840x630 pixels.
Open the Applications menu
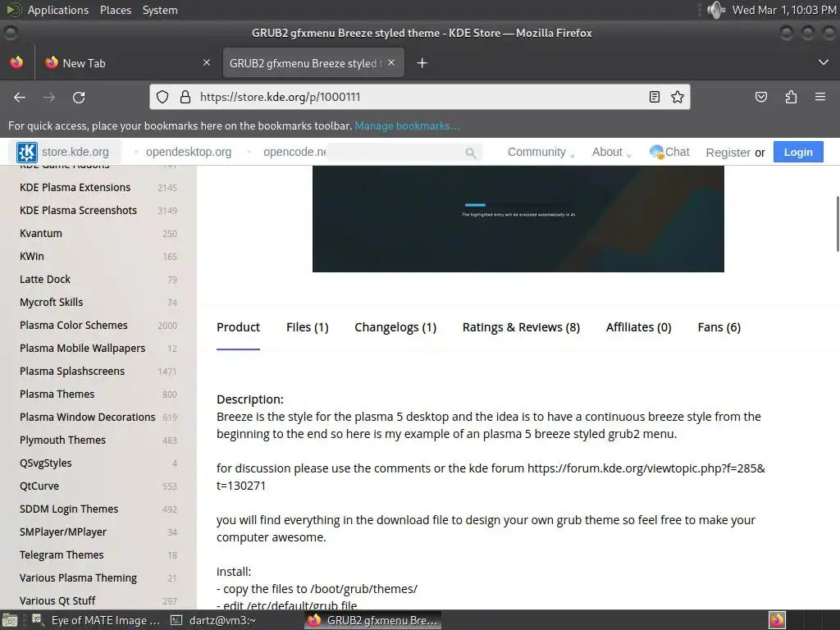[x=58, y=10]
